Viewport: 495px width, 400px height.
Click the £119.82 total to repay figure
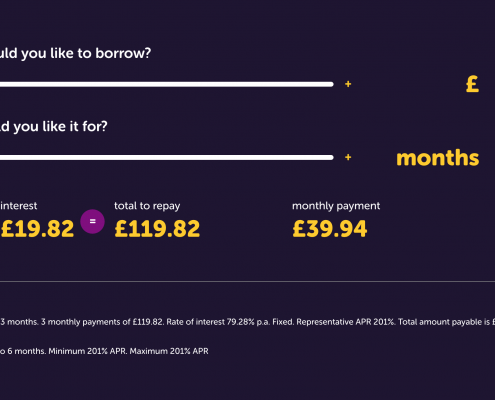157,229
